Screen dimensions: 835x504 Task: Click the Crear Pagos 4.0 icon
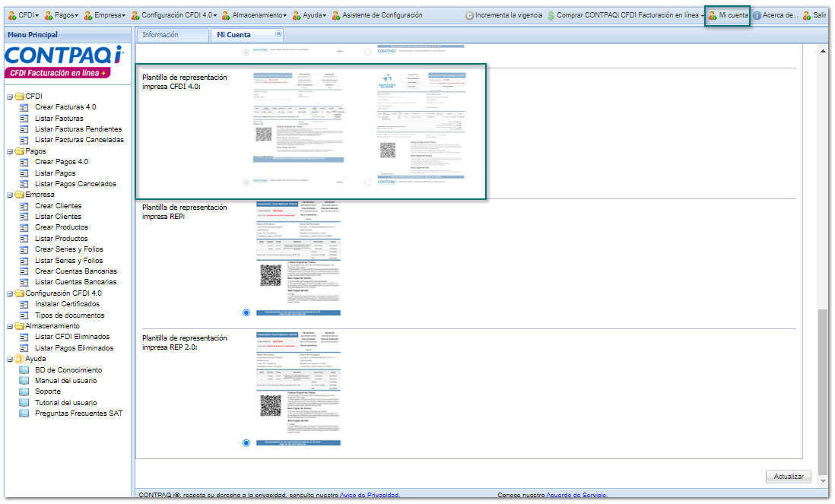coord(24,163)
